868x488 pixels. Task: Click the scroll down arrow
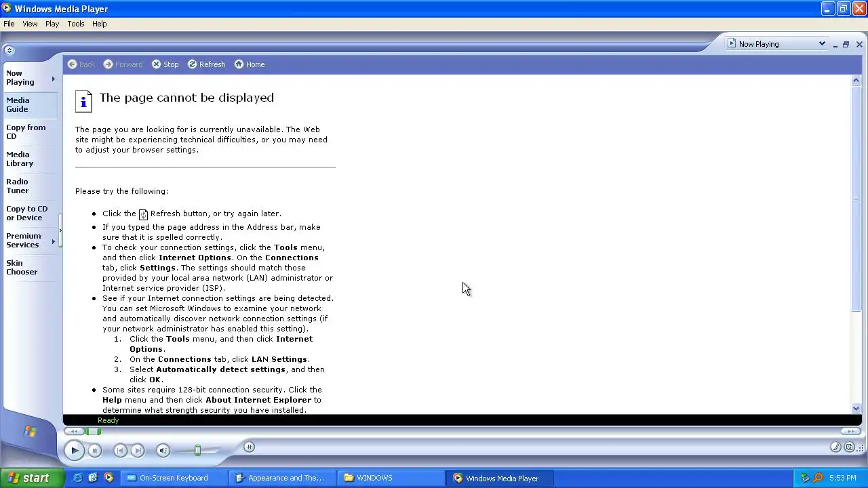pos(856,409)
